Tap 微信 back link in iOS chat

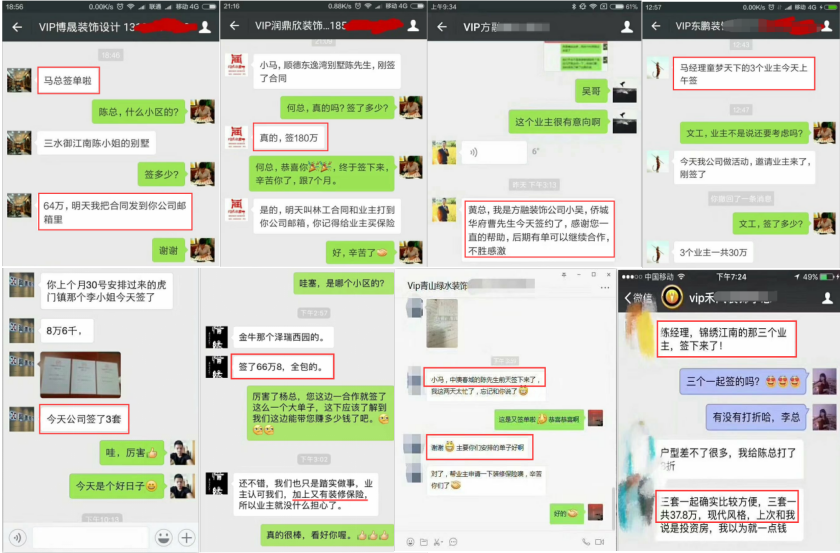tap(637, 297)
